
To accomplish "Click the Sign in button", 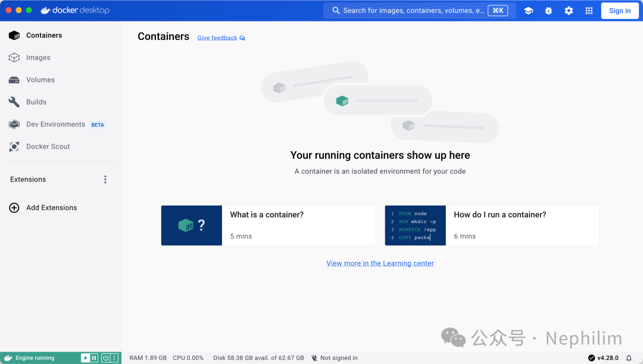I will [620, 11].
